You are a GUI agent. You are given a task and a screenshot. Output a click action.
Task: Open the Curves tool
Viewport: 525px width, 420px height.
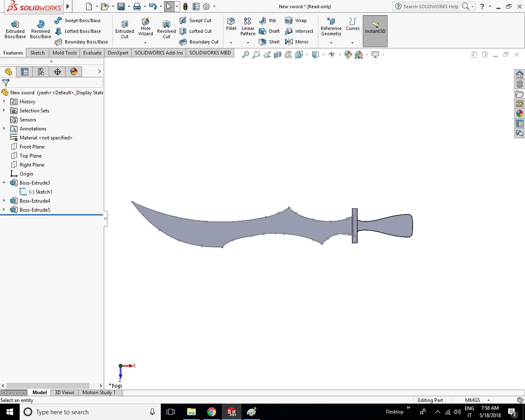coord(352,24)
